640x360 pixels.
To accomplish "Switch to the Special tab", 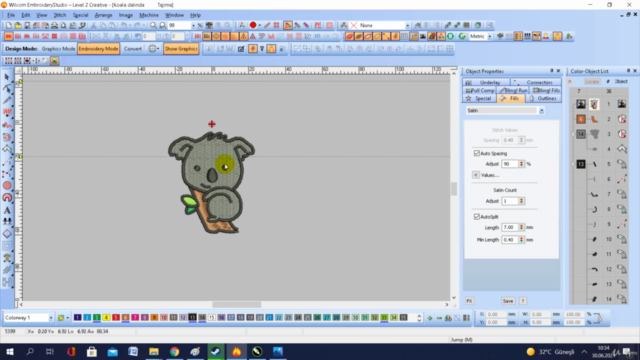I will point(479,98).
